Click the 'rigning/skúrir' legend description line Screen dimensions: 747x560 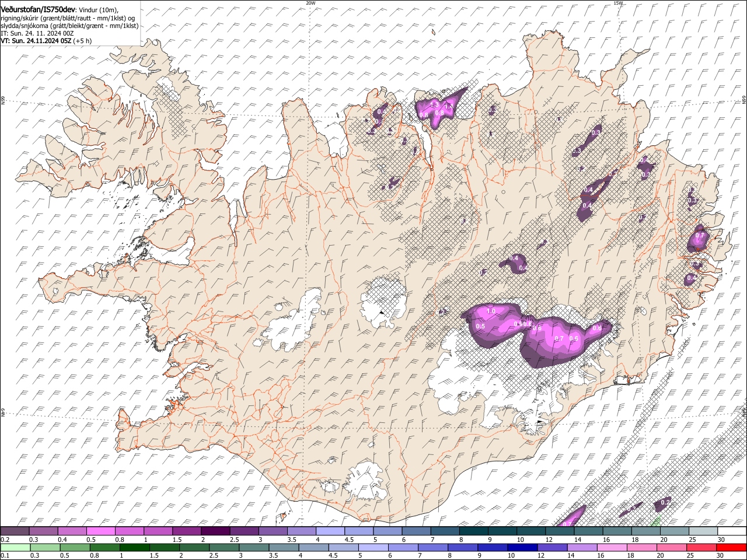pos(68,17)
